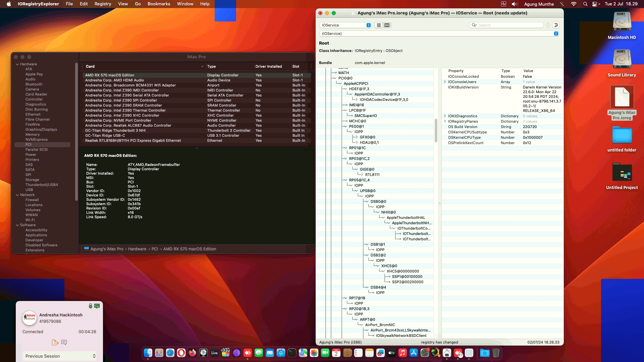Open Opera browser from the Dock

point(181,353)
